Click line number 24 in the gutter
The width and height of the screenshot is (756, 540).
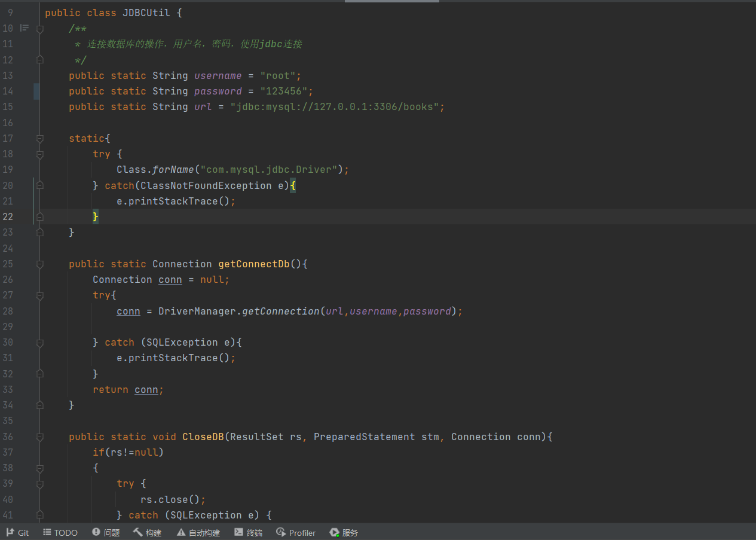(x=8, y=248)
